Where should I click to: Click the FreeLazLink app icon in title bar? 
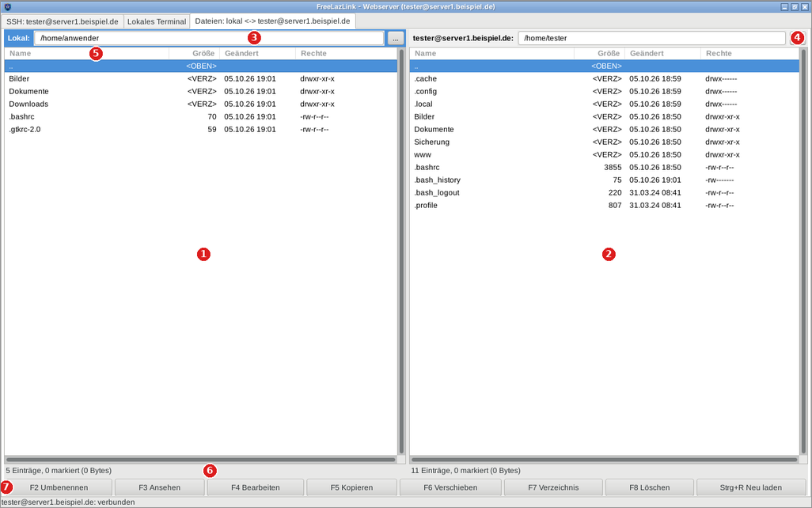click(7, 7)
